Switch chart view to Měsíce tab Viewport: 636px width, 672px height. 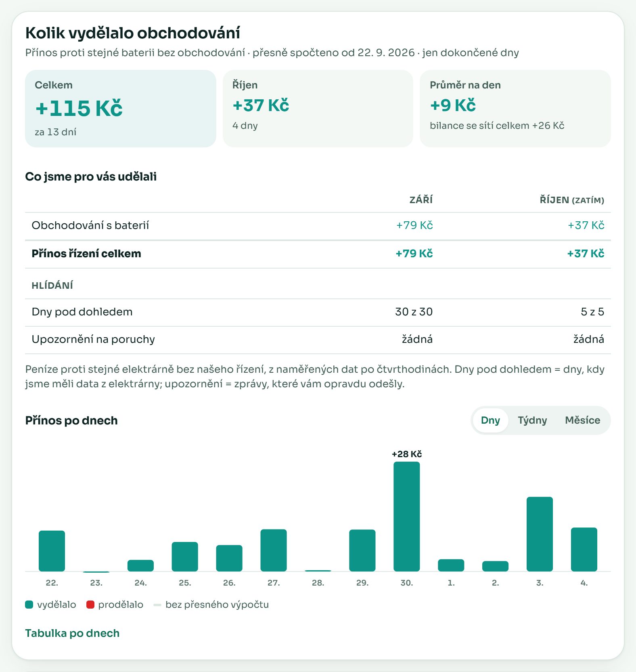[x=582, y=420]
